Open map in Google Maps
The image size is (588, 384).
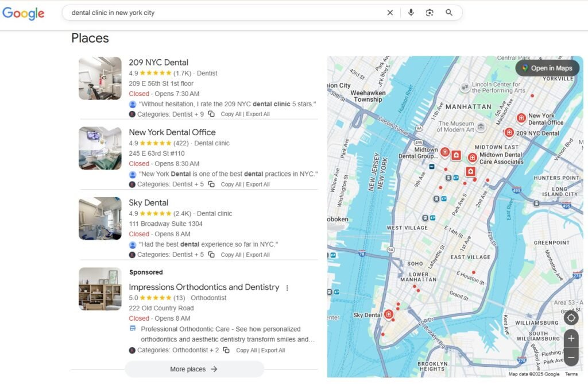pyautogui.click(x=547, y=68)
